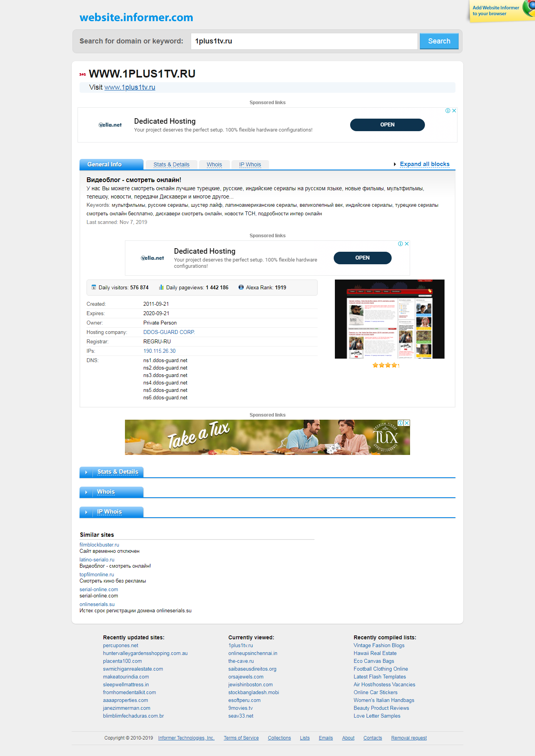
Task: Click the velia.net logo in the second ad
Action: 152,258
